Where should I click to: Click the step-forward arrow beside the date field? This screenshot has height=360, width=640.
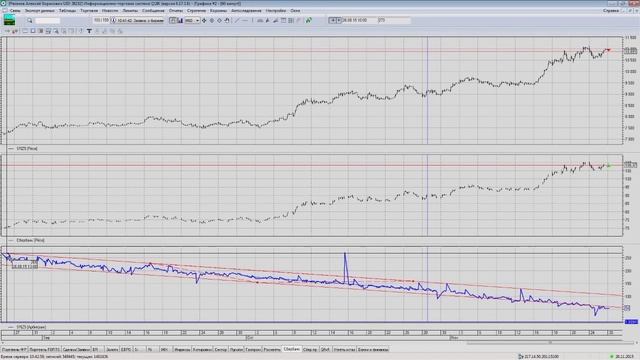pyautogui.click(x=338, y=20)
